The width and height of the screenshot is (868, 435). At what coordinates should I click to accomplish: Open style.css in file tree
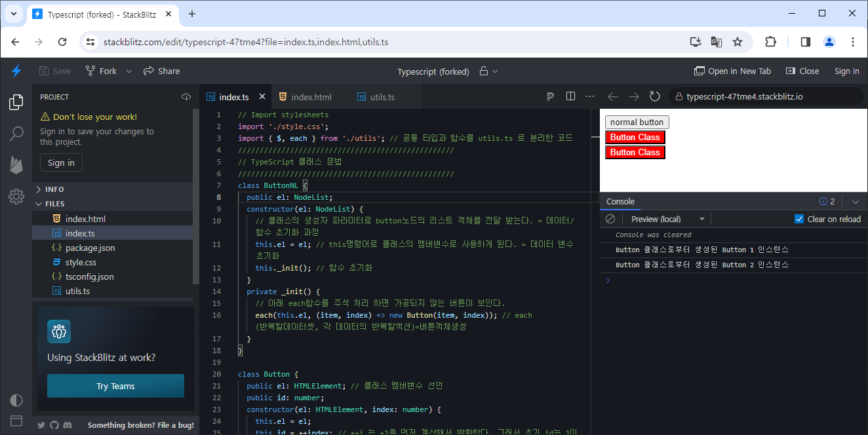pos(112,262)
